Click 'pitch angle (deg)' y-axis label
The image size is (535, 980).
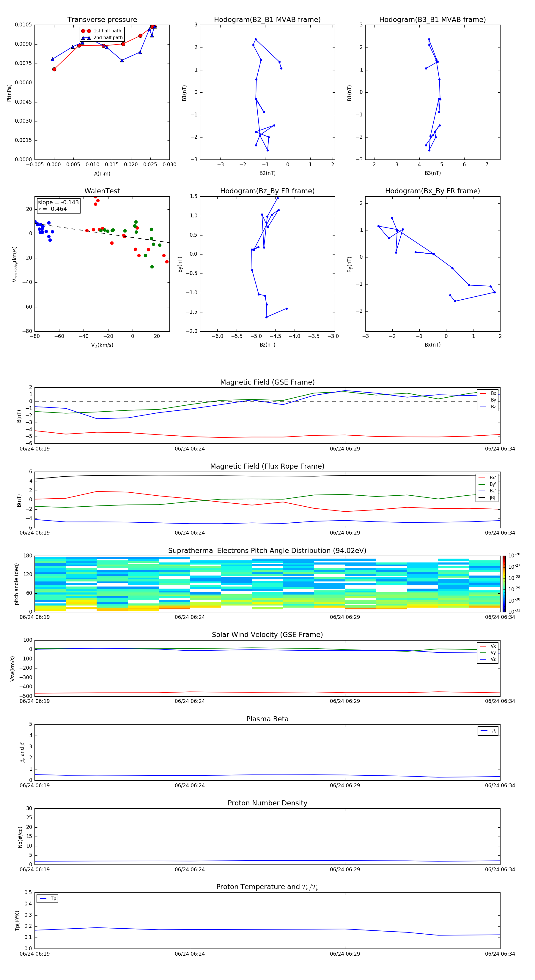[x=16, y=584]
